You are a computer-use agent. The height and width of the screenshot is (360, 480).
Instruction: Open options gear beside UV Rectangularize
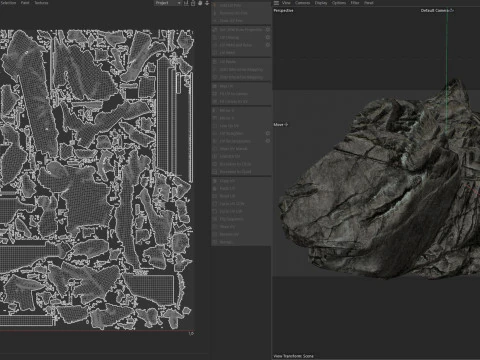[x=268, y=141]
